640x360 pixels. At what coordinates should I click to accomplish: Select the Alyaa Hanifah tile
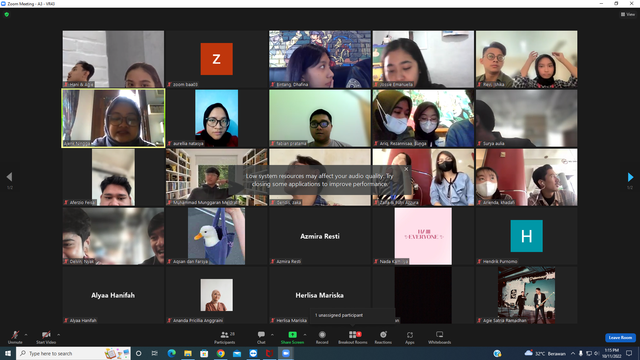pos(113,295)
